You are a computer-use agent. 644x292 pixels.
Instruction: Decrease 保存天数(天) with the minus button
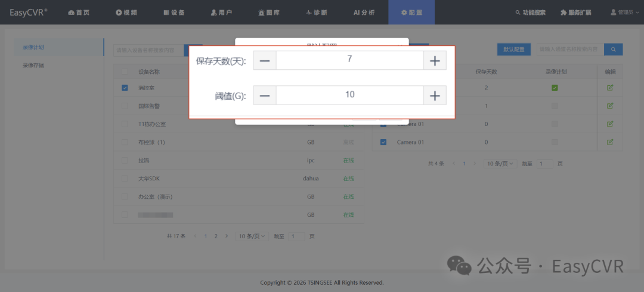click(265, 60)
